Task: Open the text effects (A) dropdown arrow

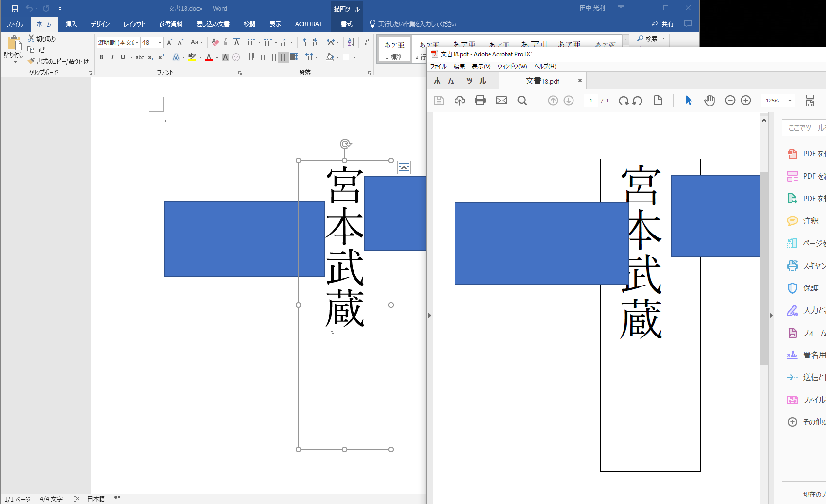Action: pyautogui.click(x=183, y=57)
